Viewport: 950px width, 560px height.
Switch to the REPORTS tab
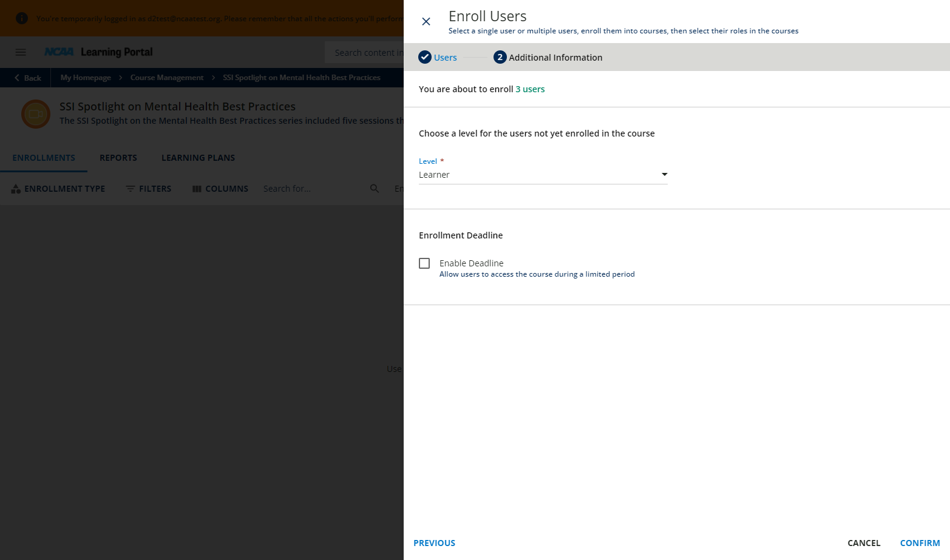(118, 158)
